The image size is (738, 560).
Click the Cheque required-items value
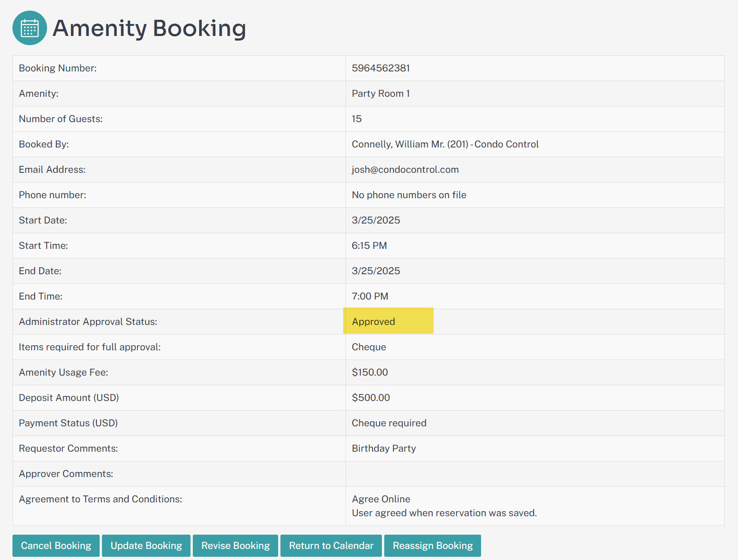tap(369, 347)
